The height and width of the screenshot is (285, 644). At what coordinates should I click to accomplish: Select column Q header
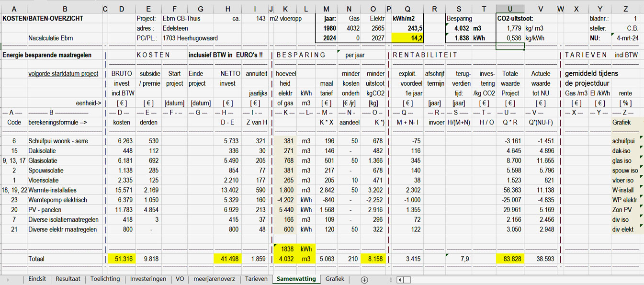point(407,9)
